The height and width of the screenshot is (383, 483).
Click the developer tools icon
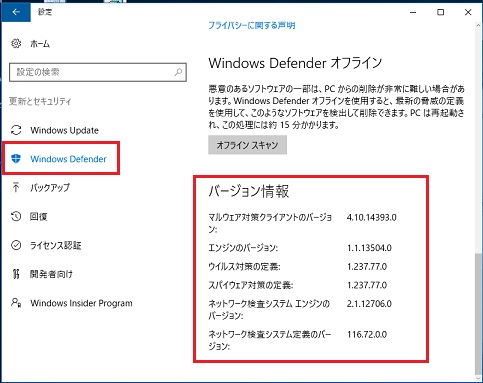point(16,274)
